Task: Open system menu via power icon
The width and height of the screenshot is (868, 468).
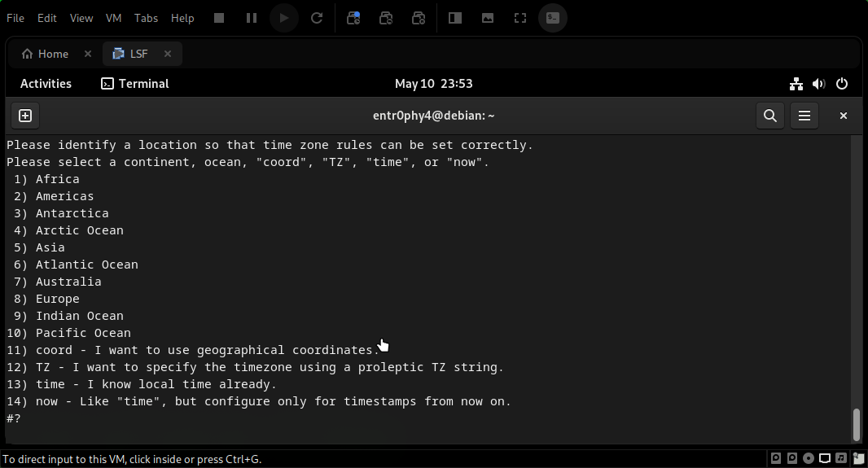Action: point(842,84)
